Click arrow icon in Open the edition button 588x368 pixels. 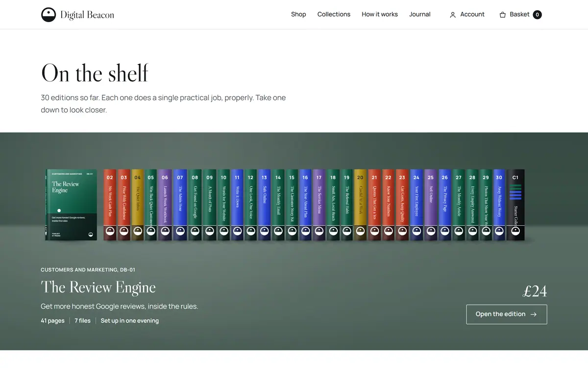(534, 315)
